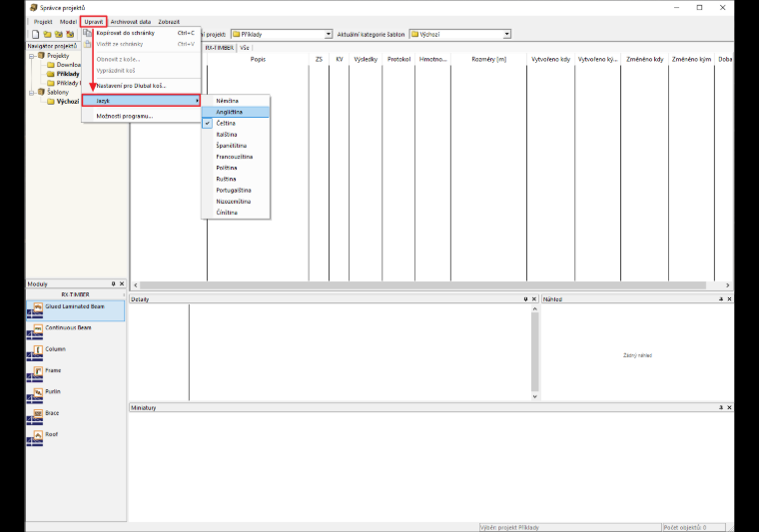Select Portugalština language

tap(236, 190)
